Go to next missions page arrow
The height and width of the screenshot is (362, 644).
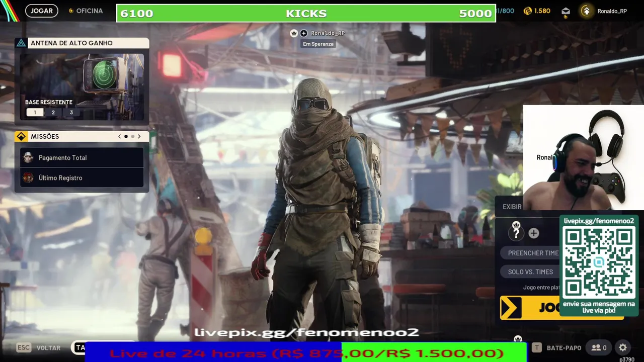point(139,136)
